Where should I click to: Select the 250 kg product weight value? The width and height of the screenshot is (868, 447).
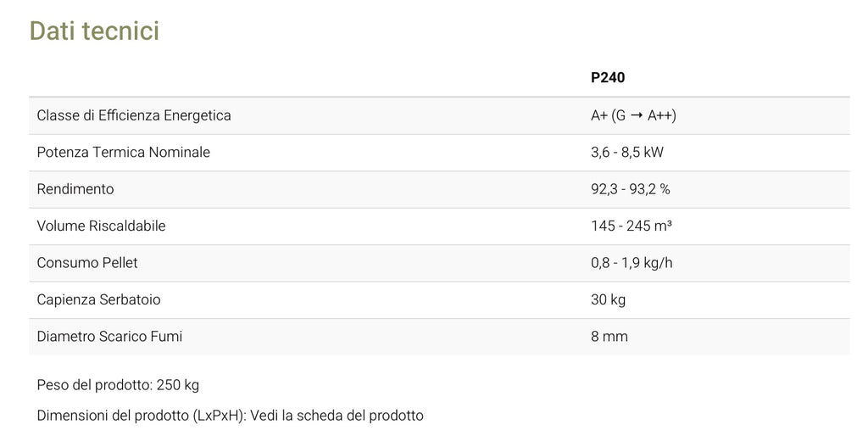click(178, 385)
